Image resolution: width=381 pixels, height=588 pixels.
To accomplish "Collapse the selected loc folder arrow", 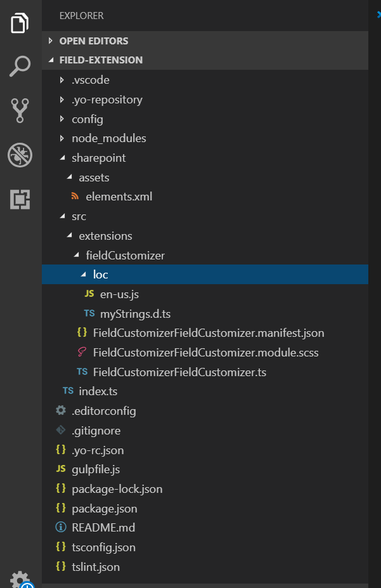I will coord(84,275).
